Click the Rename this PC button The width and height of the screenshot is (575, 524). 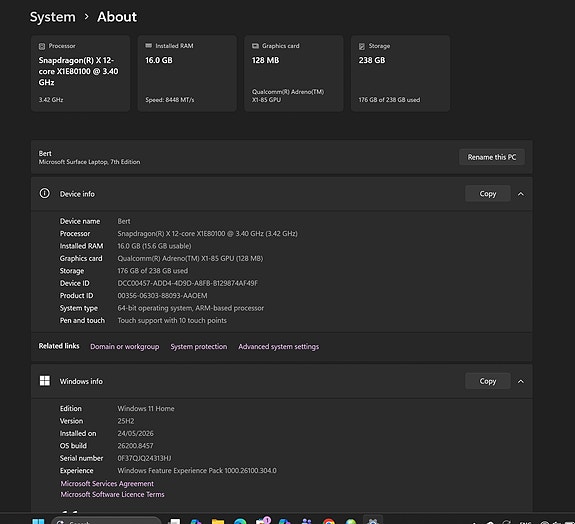click(x=491, y=157)
